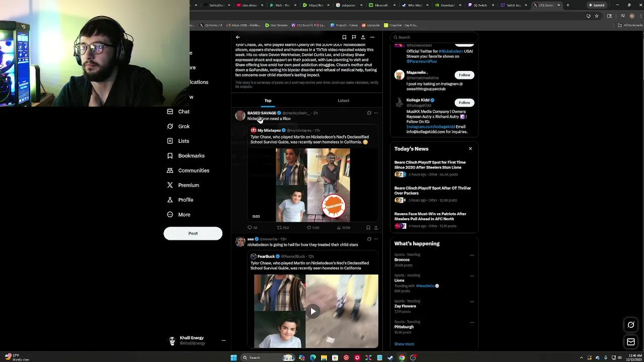Open a new browser tab
Viewport: 644px width, 362px height.
click(568, 5)
